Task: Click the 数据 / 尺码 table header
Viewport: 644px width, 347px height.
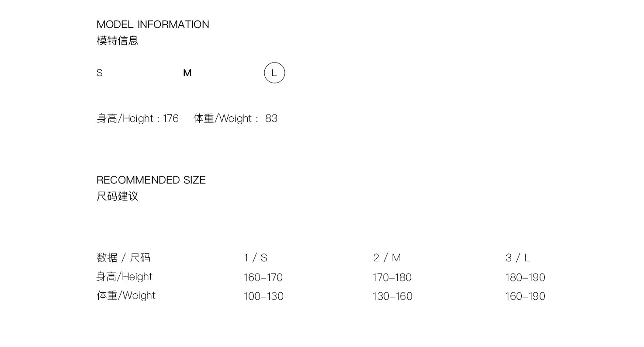Action: click(x=124, y=258)
